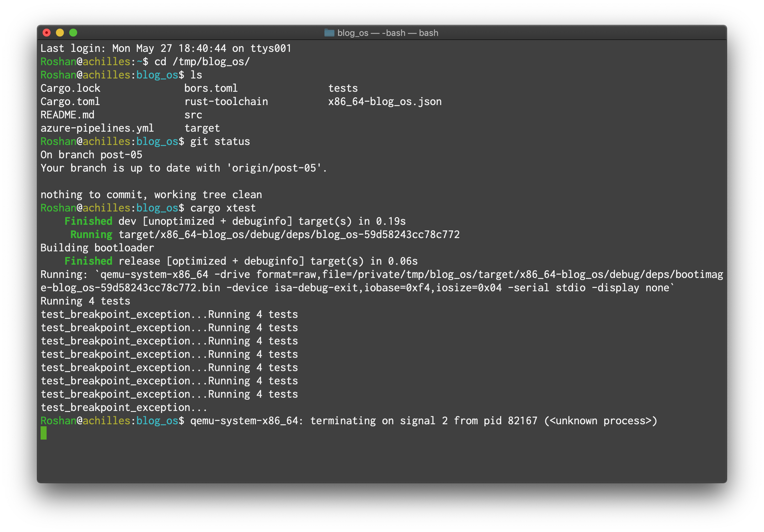Click README.md in the directory listing
The width and height of the screenshot is (764, 532).
tap(67, 115)
